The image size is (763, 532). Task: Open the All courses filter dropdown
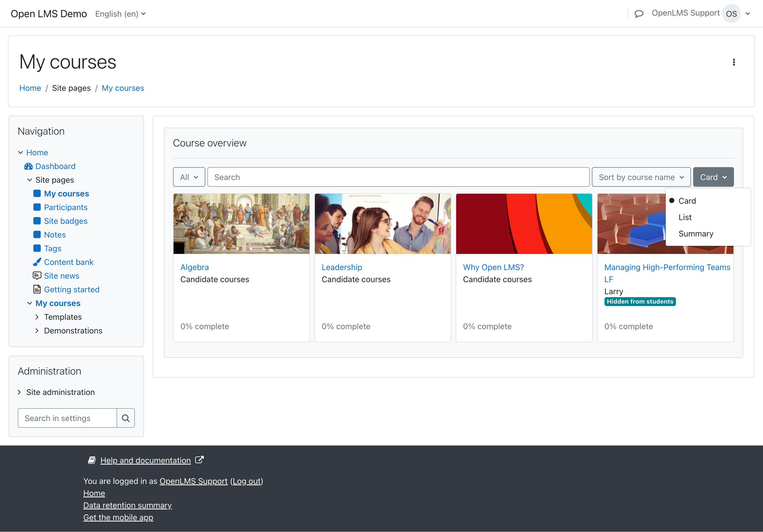189,177
